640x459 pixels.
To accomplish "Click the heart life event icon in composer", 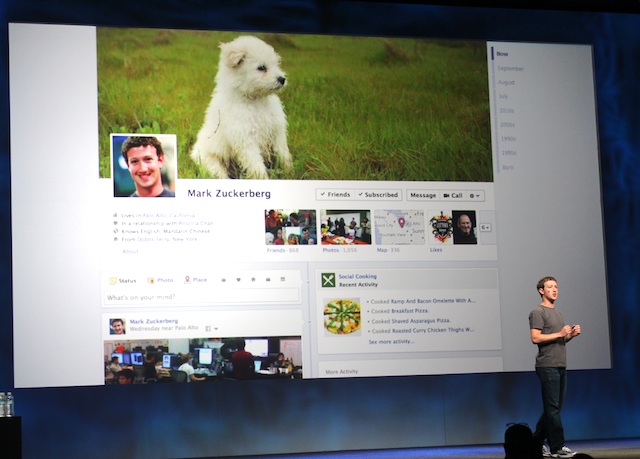I will pyautogui.click(x=238, y=280).
